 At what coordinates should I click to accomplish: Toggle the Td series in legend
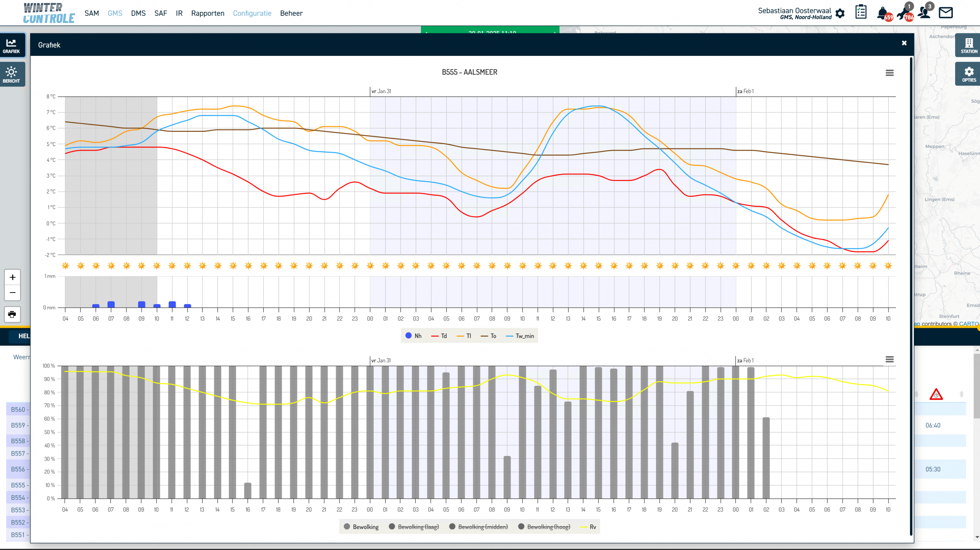tap(443, 336)
